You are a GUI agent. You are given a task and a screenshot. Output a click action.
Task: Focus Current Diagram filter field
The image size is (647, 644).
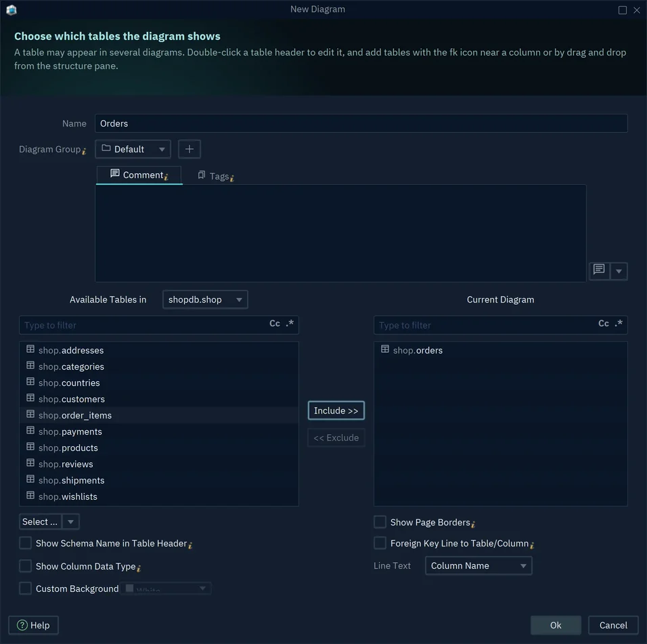501,325
